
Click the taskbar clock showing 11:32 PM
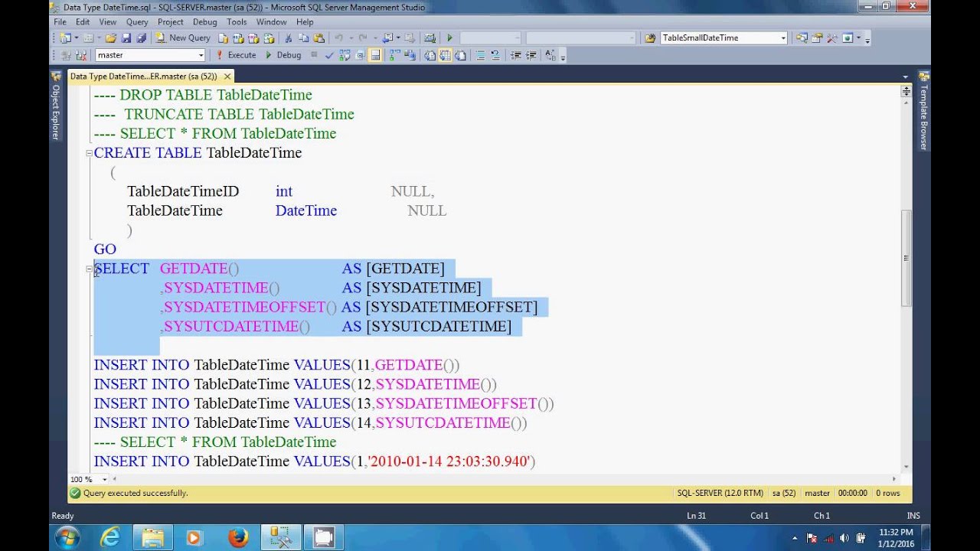(896, 537)
